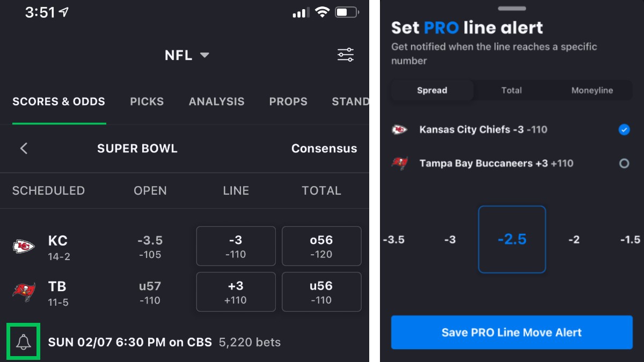644x362 pixels.
Task: Switch alert type to Total
Action: pos(511,90)
